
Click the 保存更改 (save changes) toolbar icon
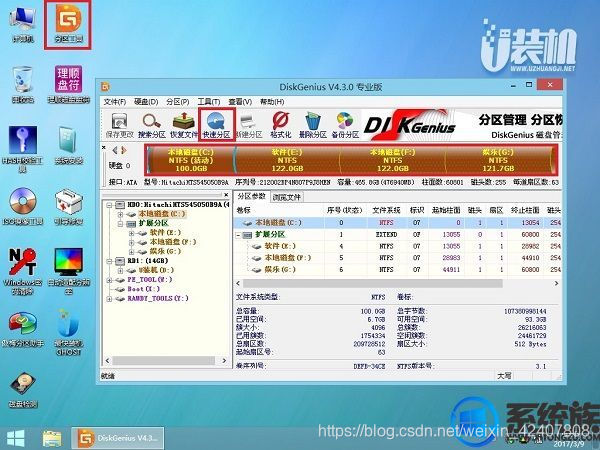[x=119, y=125]
